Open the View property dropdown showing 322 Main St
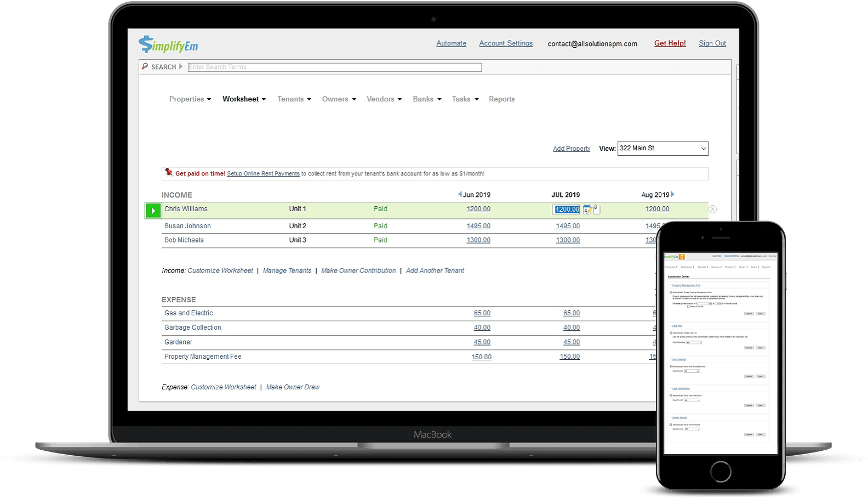 (x=663, y=149)
